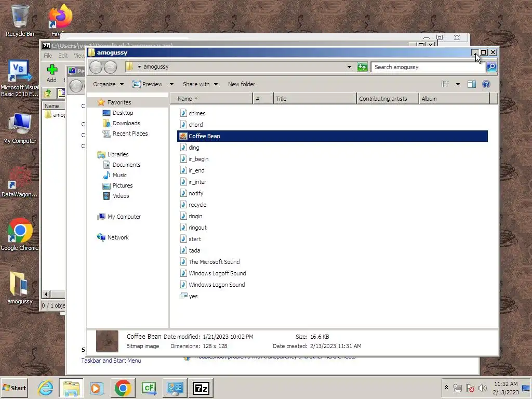The image size is (532, 399).
Task: Select the ir_inter audio file
Action: coord(193,182)
